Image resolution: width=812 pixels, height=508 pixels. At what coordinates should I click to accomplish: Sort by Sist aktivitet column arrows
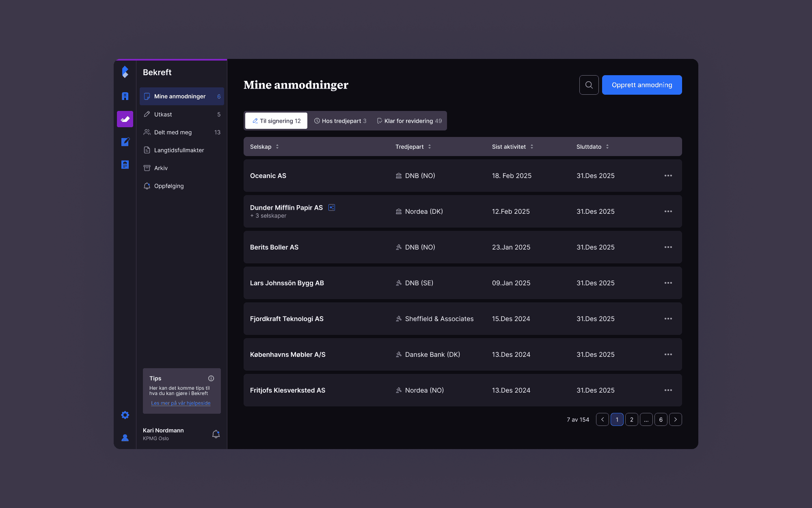531,147
